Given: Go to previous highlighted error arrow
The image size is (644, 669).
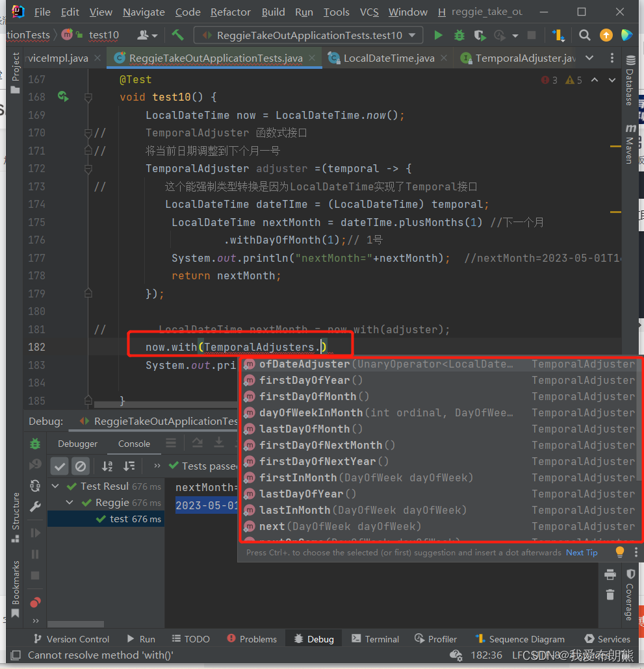Looking at the screenshot, I should pos(595,80).
